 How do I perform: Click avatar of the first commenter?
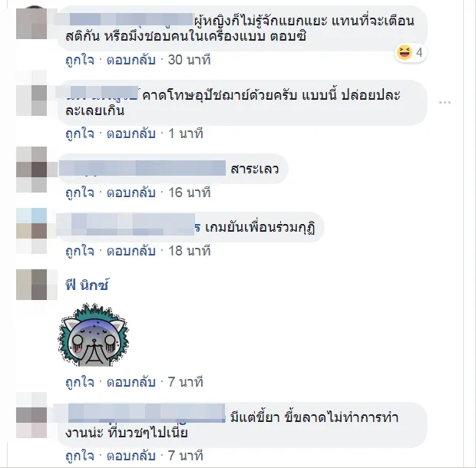click(x=31, y=23)
